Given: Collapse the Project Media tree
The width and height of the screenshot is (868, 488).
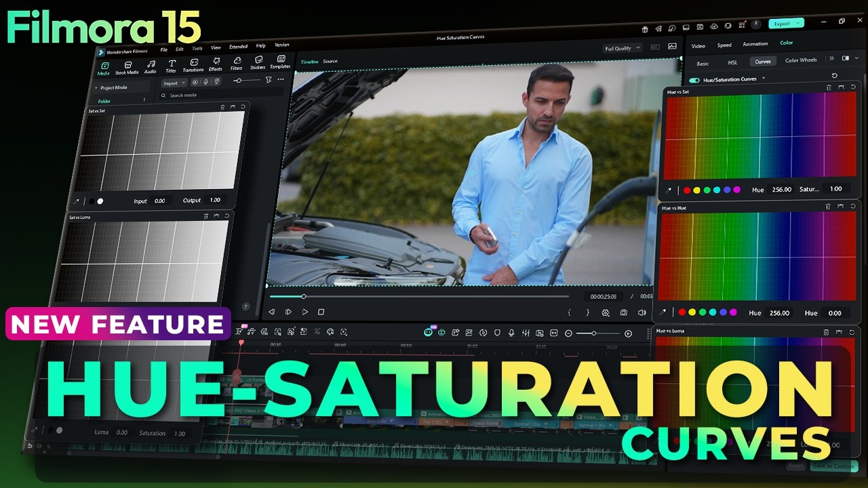Looking at the screenshot, I should pos(96,88).
